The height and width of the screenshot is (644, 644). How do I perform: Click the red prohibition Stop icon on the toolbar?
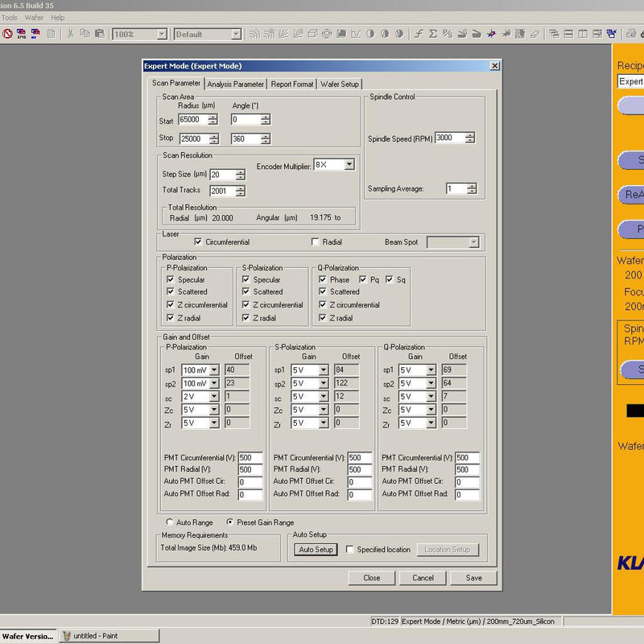point(6,34)
